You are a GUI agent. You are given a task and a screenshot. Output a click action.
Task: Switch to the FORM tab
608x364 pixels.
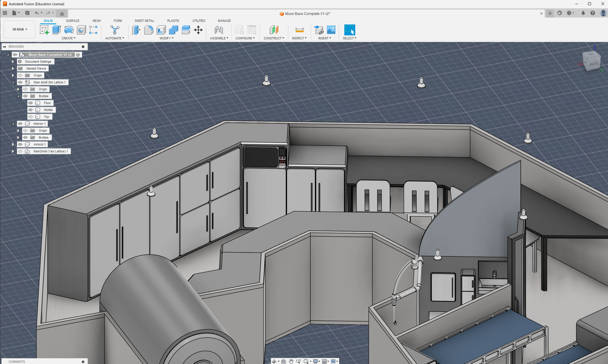118,21
